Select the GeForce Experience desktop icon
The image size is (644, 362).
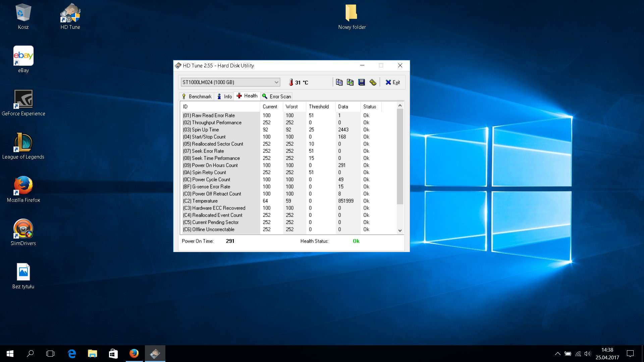[23, 103]
